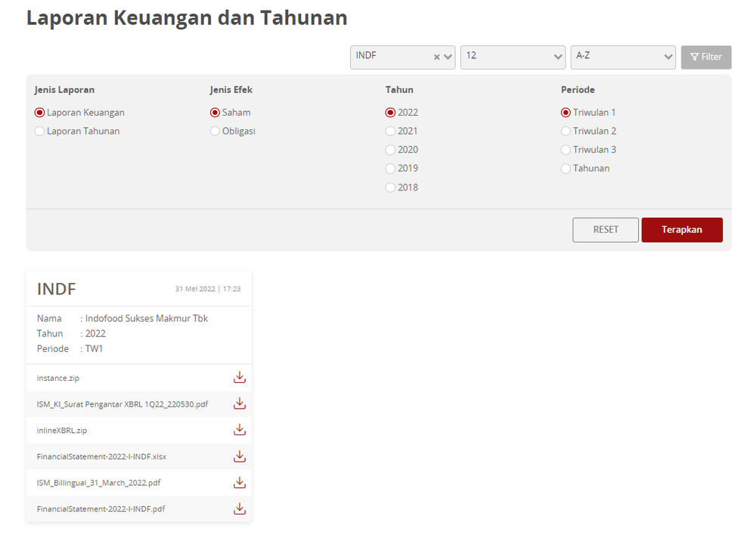Switch Jenis Efek to Obligasi
Image resolution: width=756 pixels, height=544 pixels.
pyautogui.click(x=215, y=131)
